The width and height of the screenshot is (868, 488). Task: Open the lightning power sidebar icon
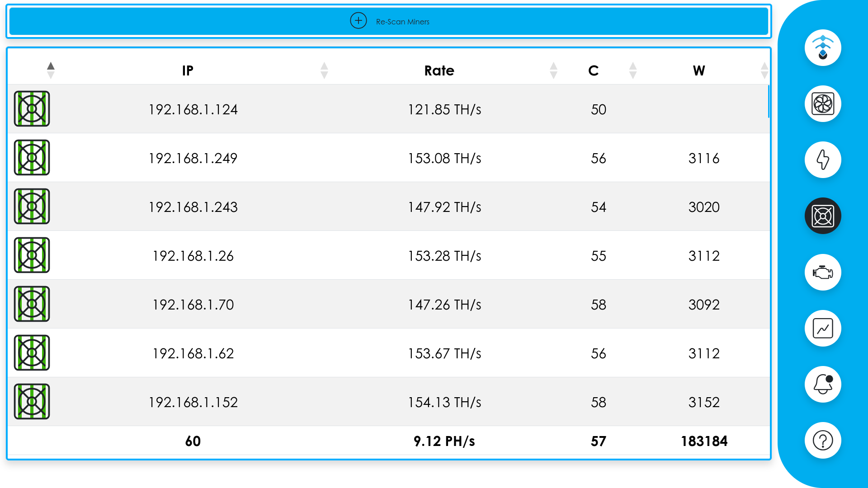pos(823,160)
